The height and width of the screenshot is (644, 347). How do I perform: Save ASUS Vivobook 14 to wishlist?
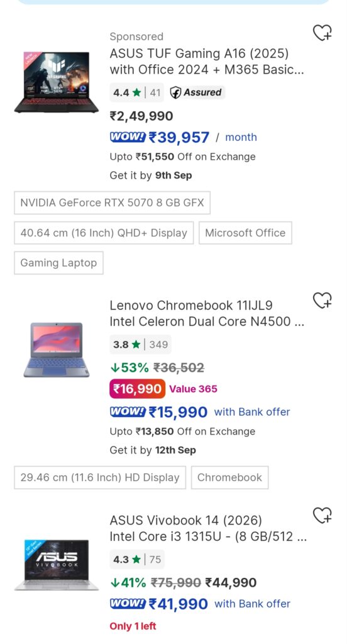(322, 515)
